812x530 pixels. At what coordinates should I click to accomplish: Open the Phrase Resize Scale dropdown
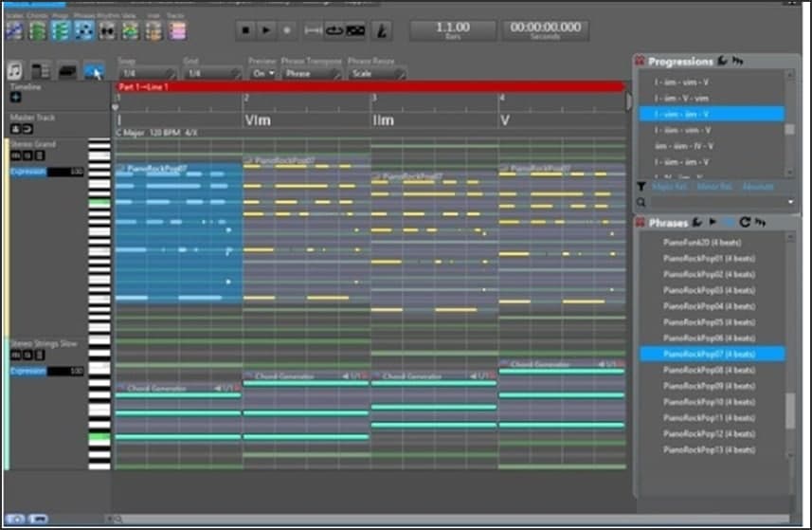[377, 73]
